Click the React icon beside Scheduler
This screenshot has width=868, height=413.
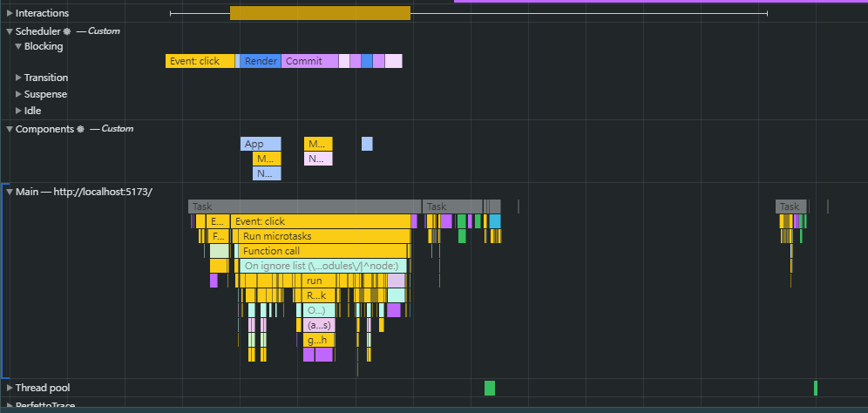pos(66,31)
